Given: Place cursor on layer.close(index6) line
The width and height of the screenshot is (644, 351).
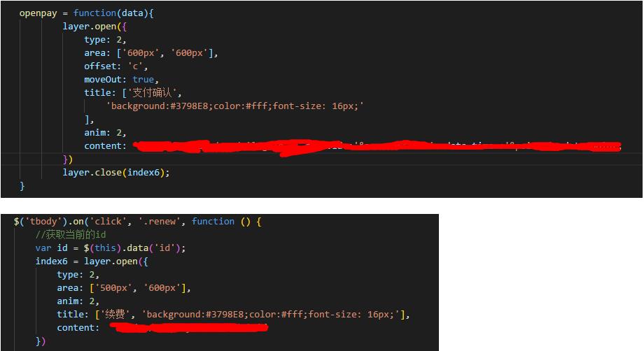Looking at the screenshot, I should pyautogui.click(x=116, y=173).
